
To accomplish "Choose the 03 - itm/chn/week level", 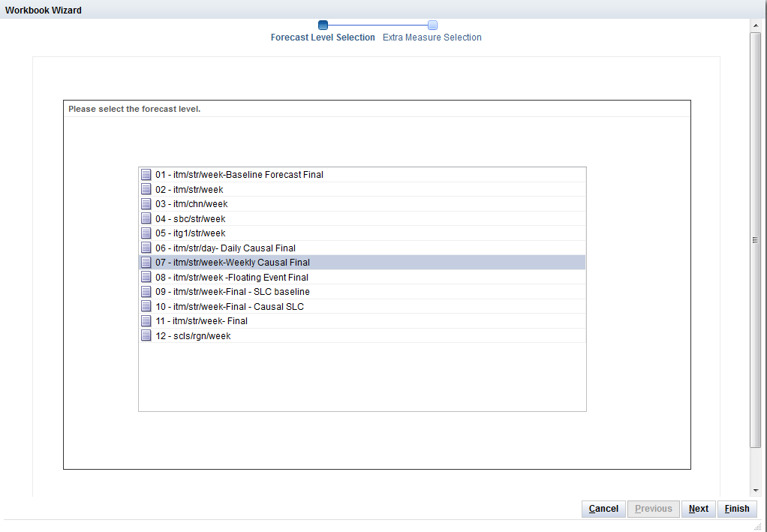I will coord(362,204).
